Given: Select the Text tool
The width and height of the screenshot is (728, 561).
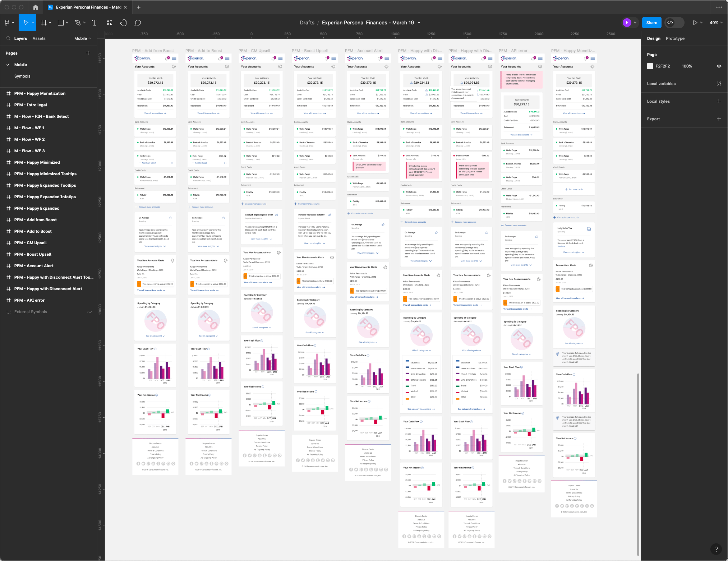Looking at the screenshot, I should tap(95, 23).
